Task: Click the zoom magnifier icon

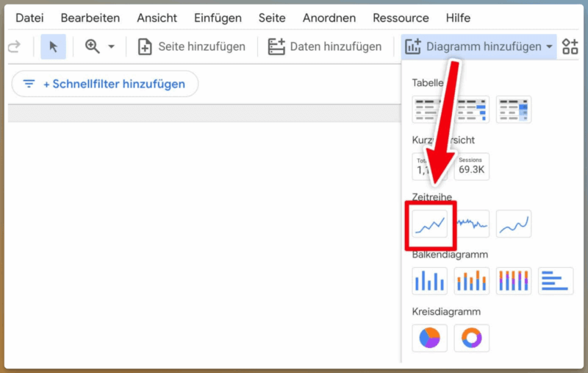Action: (93, 46)
